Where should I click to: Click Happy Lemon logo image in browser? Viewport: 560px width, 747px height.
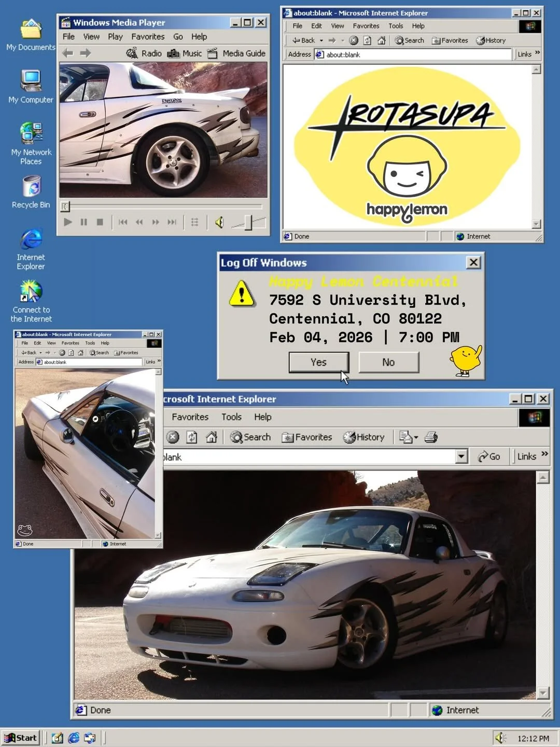(x=407, y=146)
